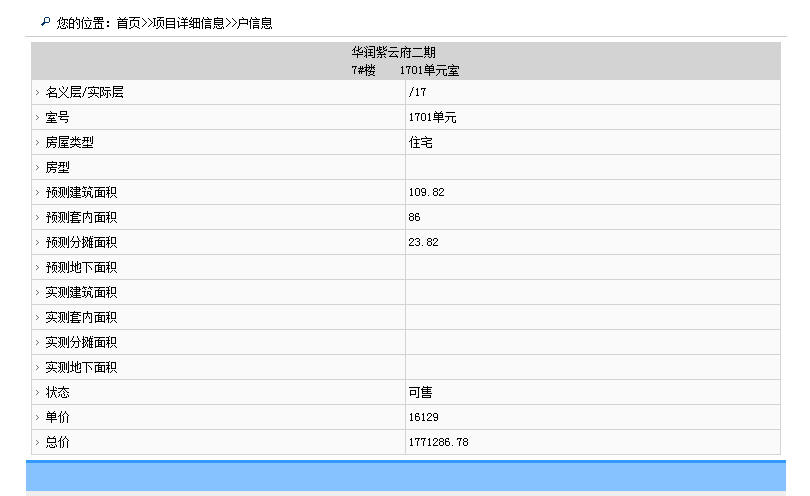The height and width of the screenshot is (496, 810).
Task: Click the 实测套内面积 row label
Action: pos(82,317)
